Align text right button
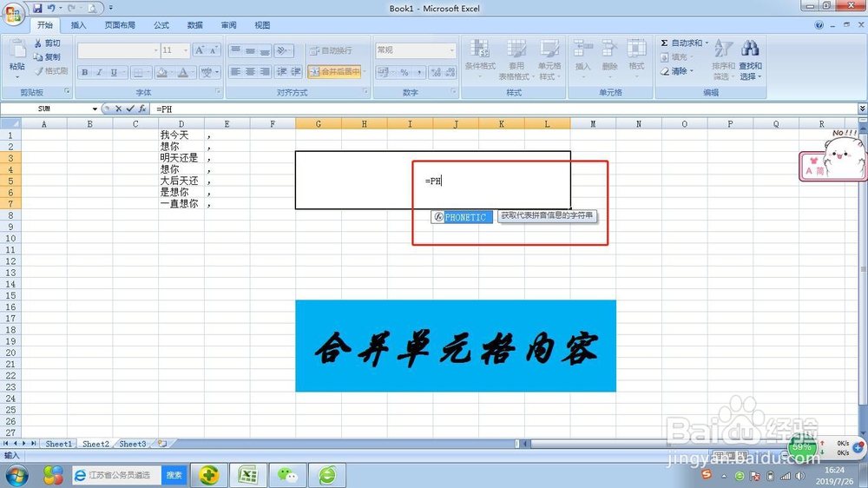868x488 pixels. click(265, 71)
